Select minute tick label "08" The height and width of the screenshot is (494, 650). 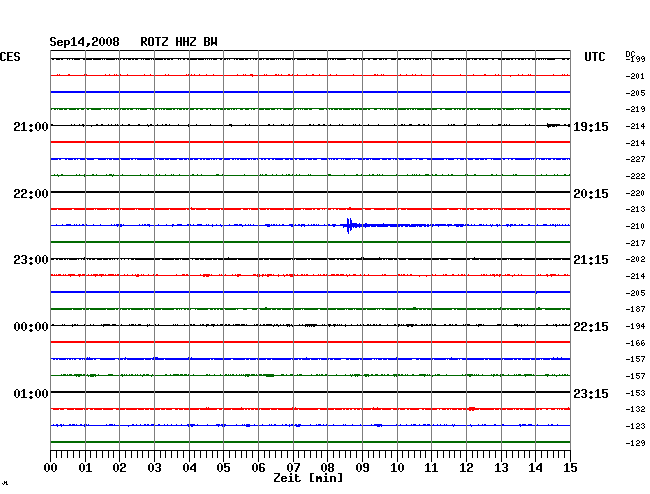[x=327, y=468]
